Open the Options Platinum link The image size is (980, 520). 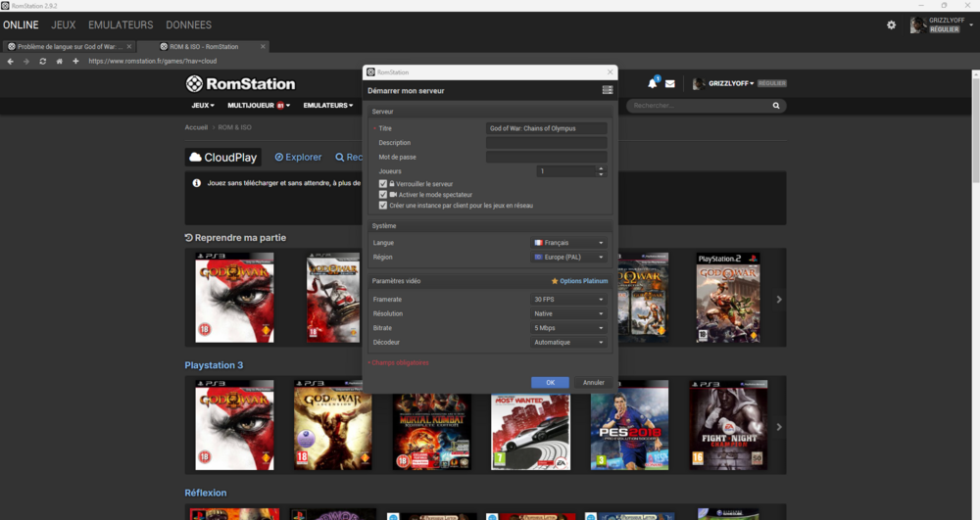583,281
